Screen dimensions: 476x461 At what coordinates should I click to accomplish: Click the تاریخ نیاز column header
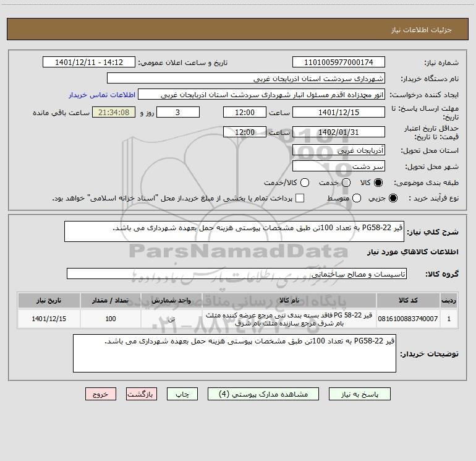click(x=49, y=301)
